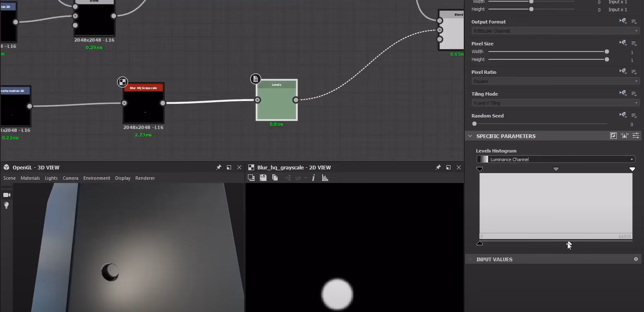Click the black output level handle below histogram
The image size is (644, 312).
tap(479, 243)
